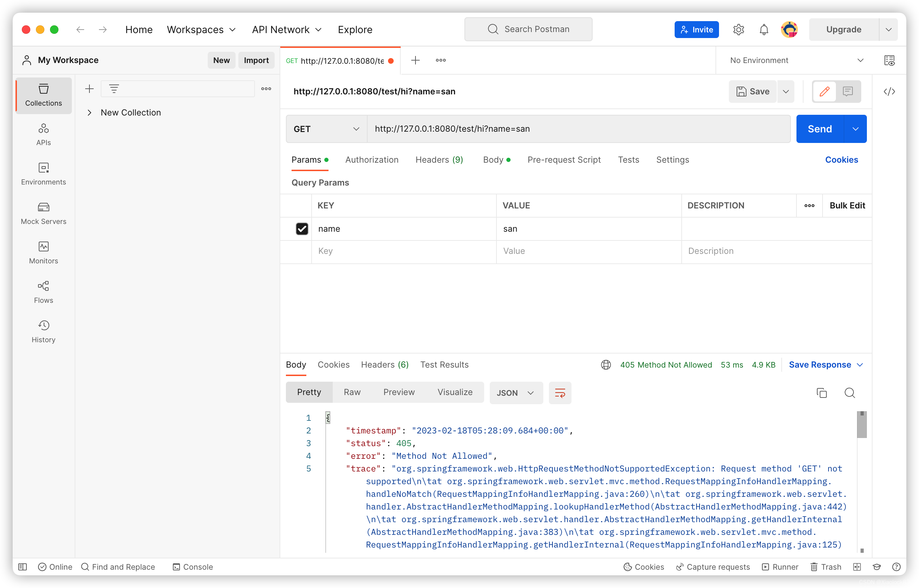Toggle the sidebar from status bar
Image resolution: width=919 pixels, height=588 pixels.
23,567
